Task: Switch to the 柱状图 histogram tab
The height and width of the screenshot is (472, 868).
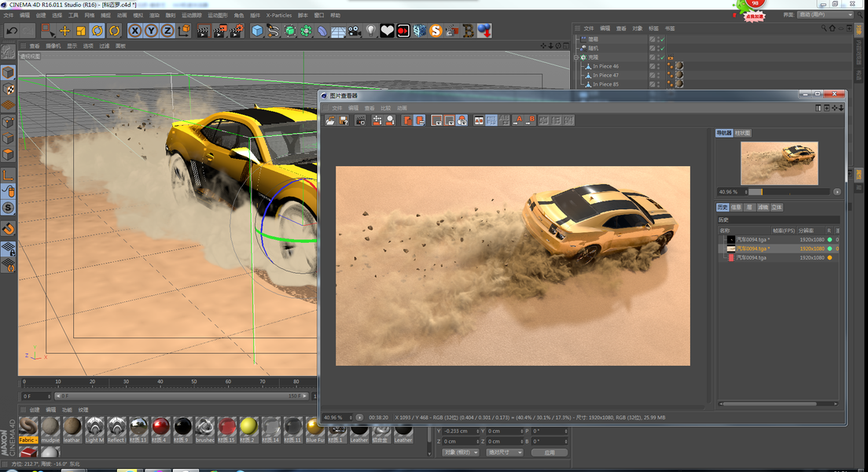Action: (743, 133)
